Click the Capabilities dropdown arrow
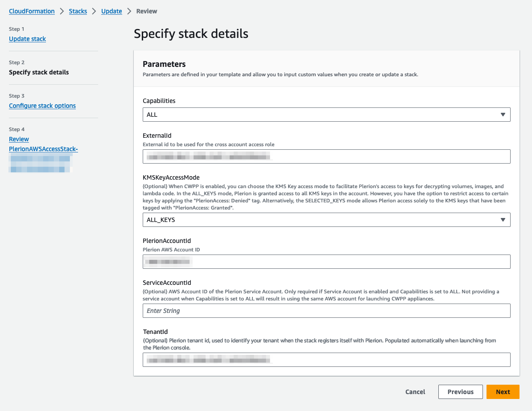532x411 pixels. (503, 115)
